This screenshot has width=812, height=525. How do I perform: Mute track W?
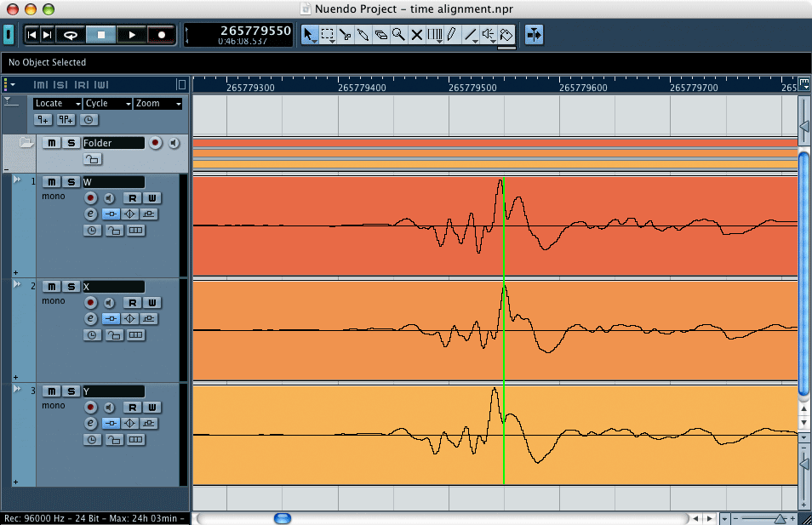pyautogui.click(x=52, y=182)
